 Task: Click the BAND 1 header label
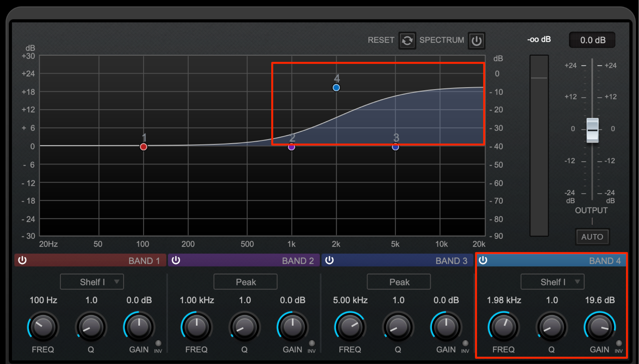pyautogui.click(x=144, y=261)
